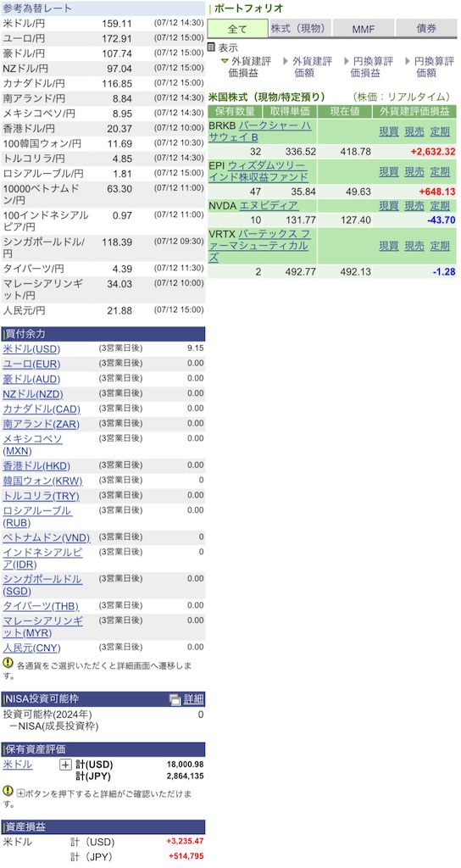Click the JPY total 2,864,135
The image size is (461, 868).
pos(185,776)
